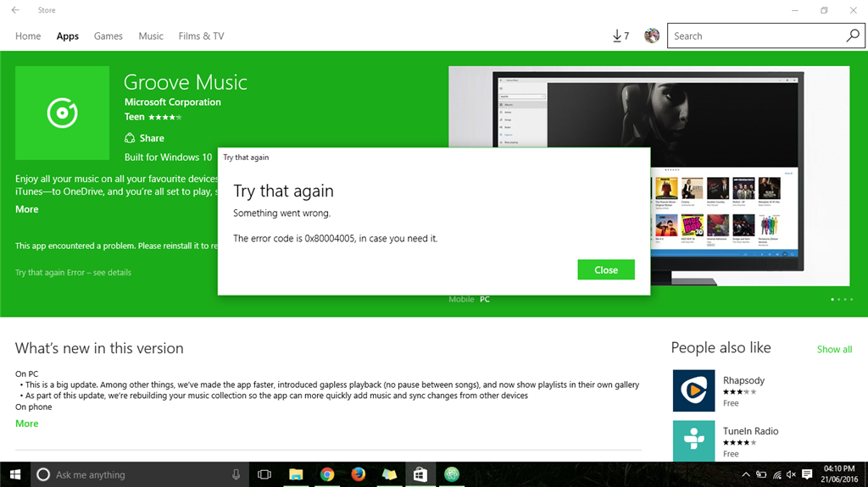Launch File Explorer from the taskbar
868x487 pixels.
[296, 474]
